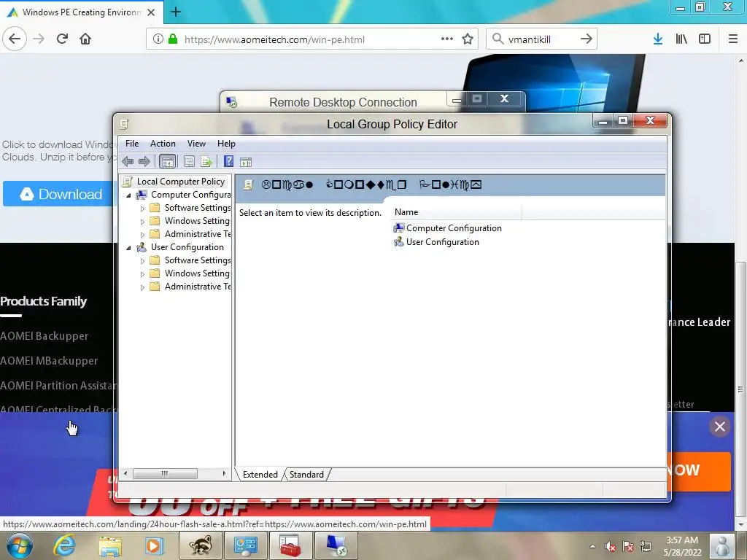Viewport: 747px width, 560px height.
Task: Click the red toolbox taskbar icon
Action: click(x=290, y=545)
